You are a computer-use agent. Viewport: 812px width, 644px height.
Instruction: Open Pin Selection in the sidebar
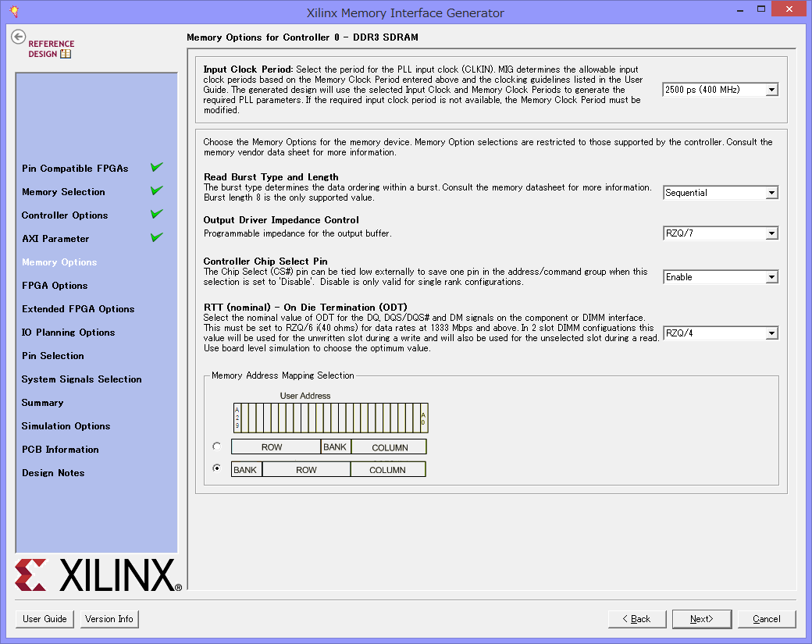click(x=53, y=356)
